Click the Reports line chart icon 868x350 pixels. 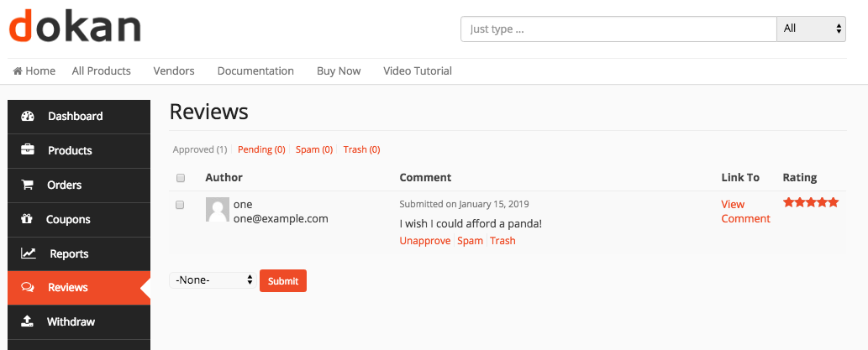[29, 253]
